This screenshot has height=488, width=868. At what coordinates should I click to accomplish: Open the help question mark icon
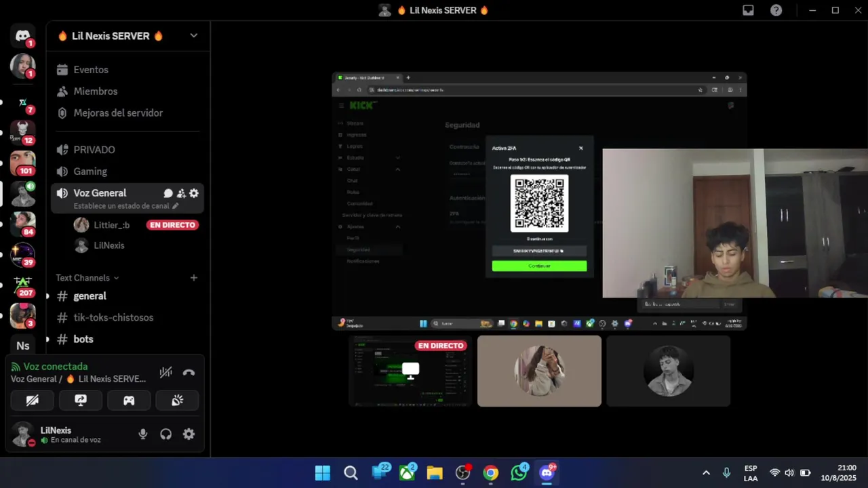click(776, 10)
